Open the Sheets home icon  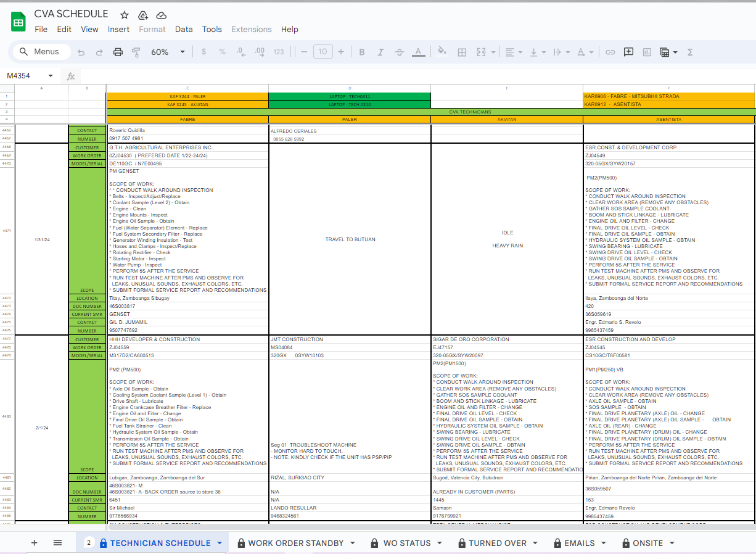18,22
